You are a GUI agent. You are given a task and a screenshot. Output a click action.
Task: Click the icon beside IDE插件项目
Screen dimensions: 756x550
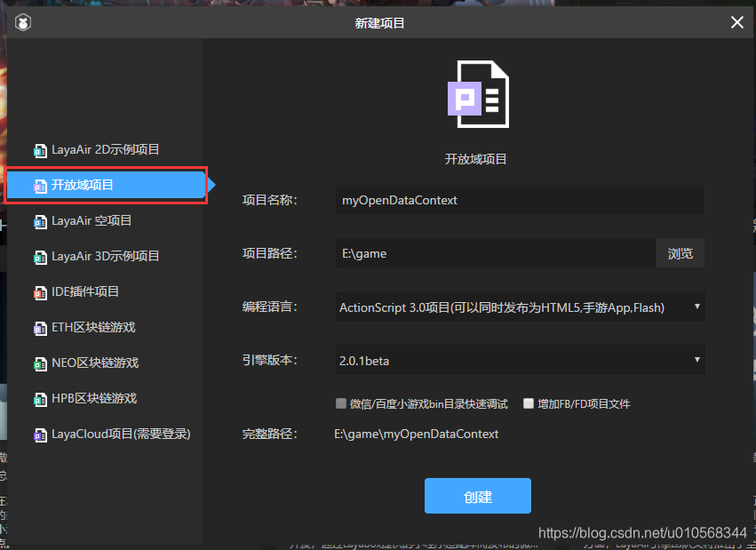coord(40,292)
